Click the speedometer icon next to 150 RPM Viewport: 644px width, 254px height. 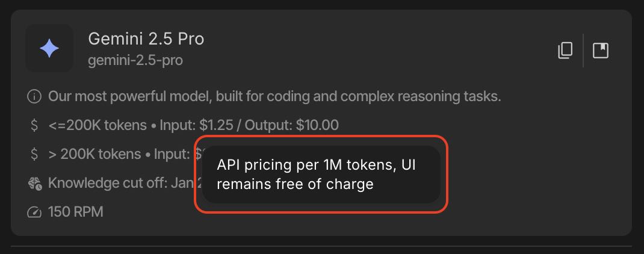tap(34, 212)
